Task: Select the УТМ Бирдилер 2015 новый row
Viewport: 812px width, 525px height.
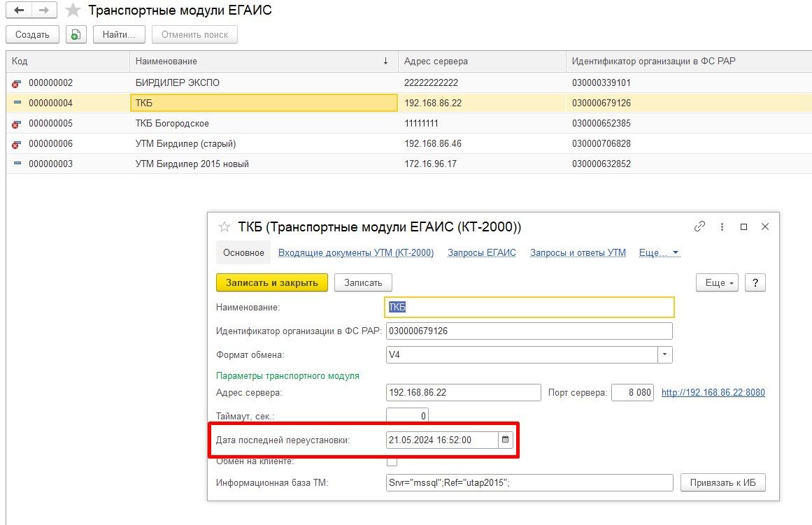Action: point(409,164)
